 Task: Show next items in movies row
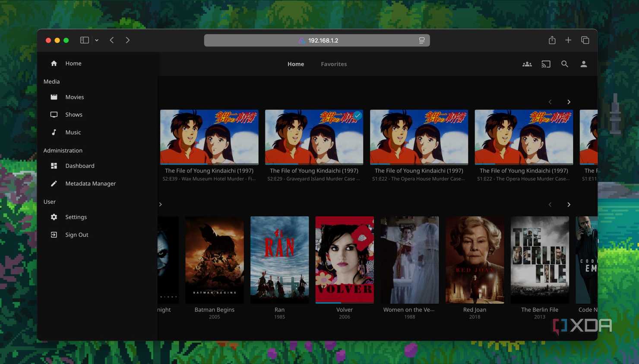(x=569, y=204)
